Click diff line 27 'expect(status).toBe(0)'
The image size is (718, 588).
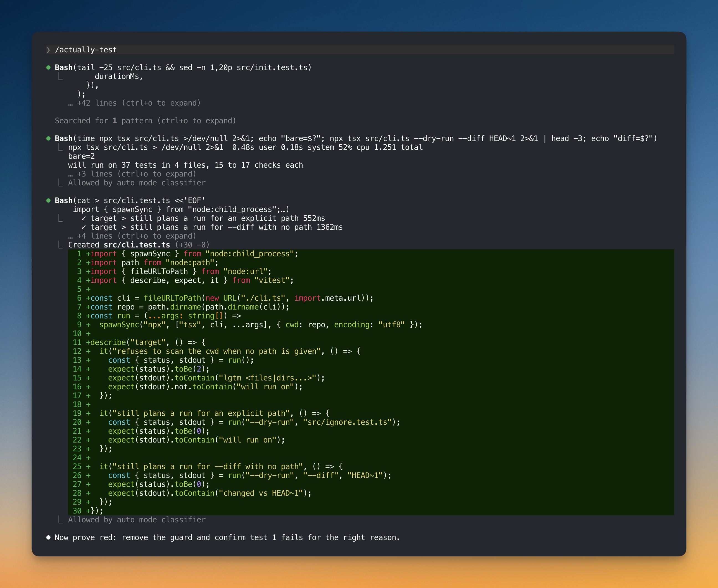(371, 484)
